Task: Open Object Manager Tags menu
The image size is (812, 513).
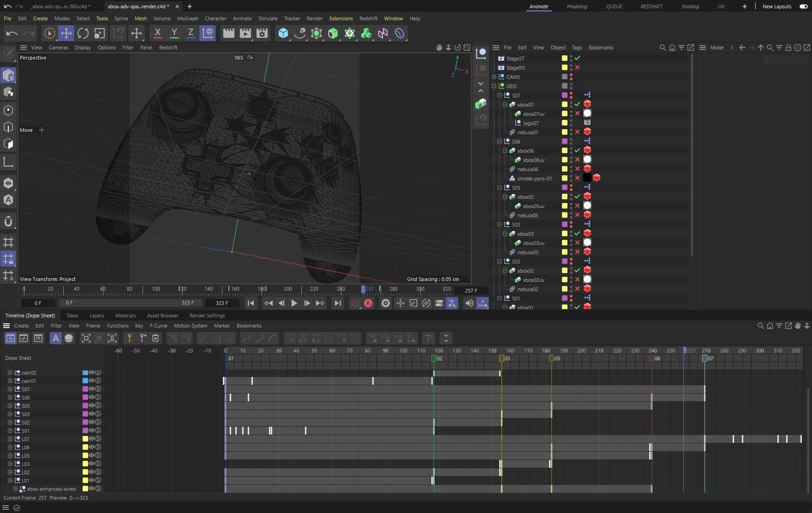Action: point(577,48)
